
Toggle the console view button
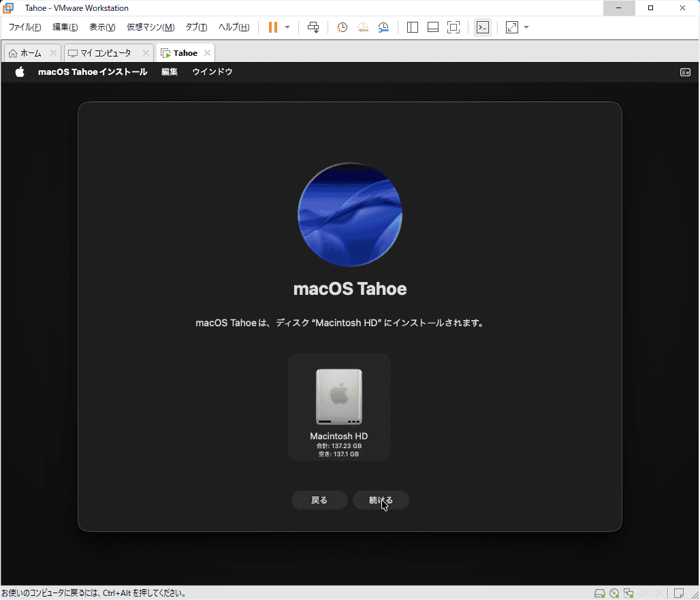tap(482, 27)
